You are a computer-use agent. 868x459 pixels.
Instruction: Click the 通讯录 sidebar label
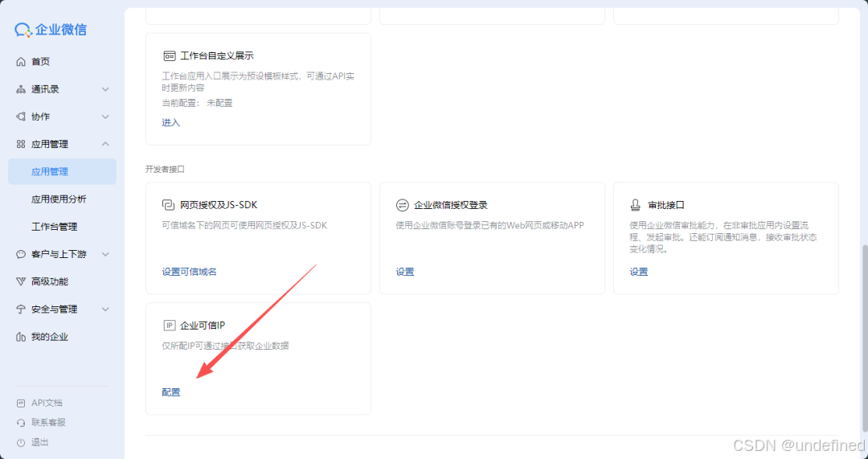coord(45,89)
